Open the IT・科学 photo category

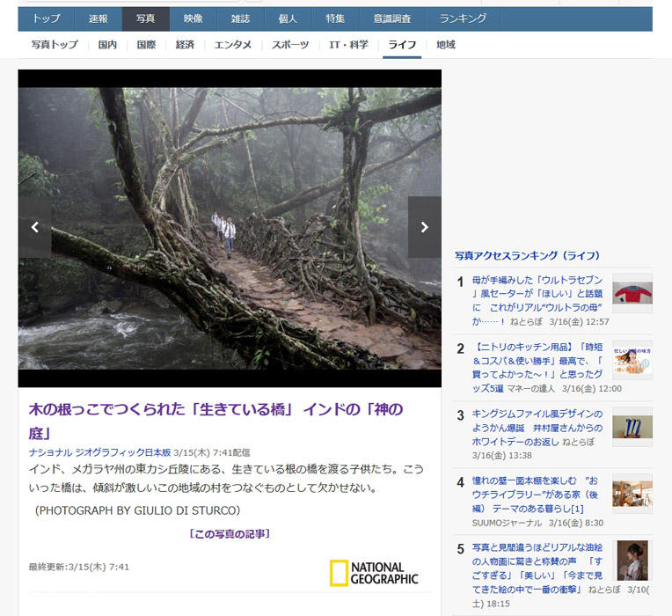click(x=348, y=45)
